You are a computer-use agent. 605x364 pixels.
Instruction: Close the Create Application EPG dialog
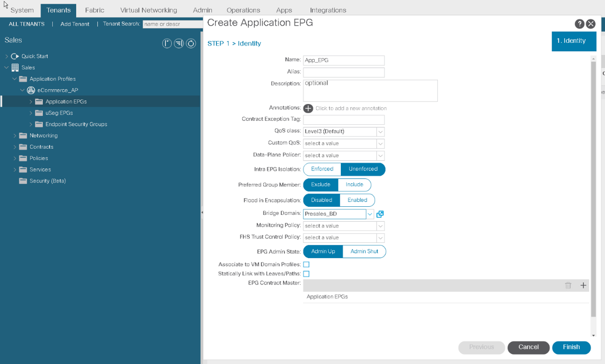(x=591, y=24)
